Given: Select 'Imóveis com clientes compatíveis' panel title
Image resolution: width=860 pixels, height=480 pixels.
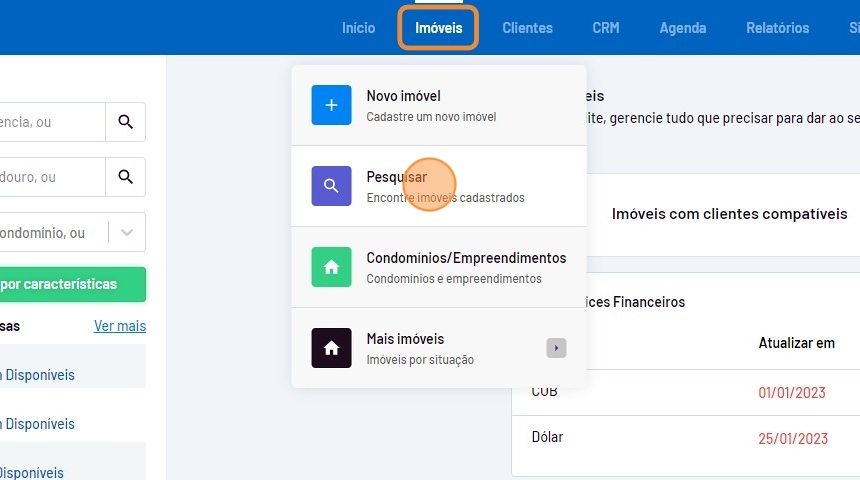Looking at the screenshot, I should 729,214.
